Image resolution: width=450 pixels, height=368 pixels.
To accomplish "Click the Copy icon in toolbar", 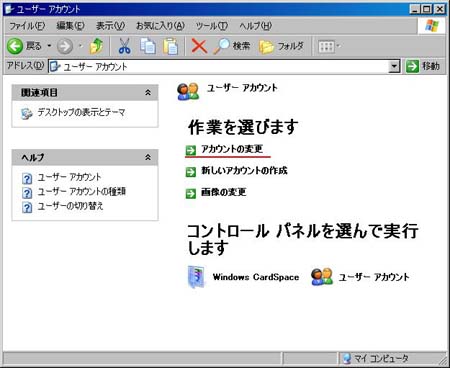I will pyautogui.click(x=148, y=46).
